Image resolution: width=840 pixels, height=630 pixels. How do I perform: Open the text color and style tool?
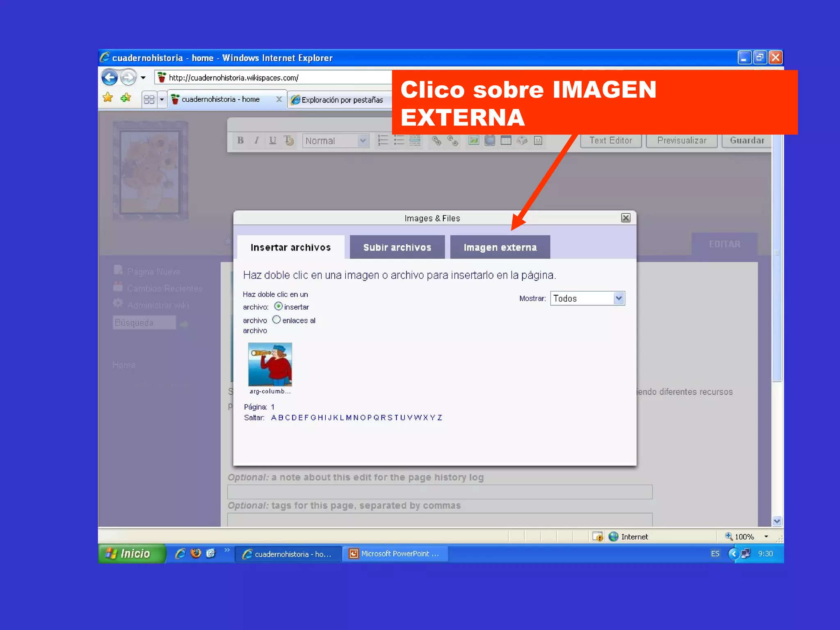click(289, 141)
